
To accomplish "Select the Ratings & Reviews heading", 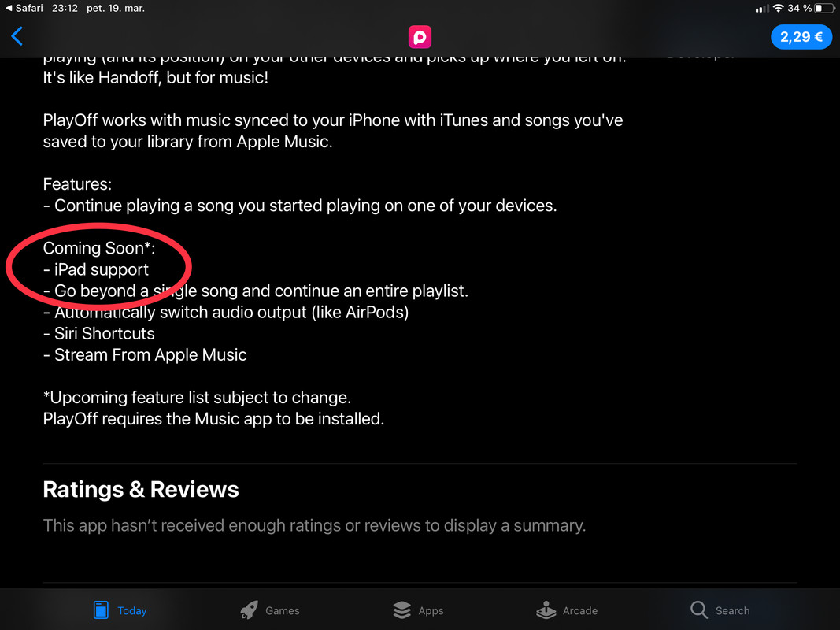I will (141, 489).
